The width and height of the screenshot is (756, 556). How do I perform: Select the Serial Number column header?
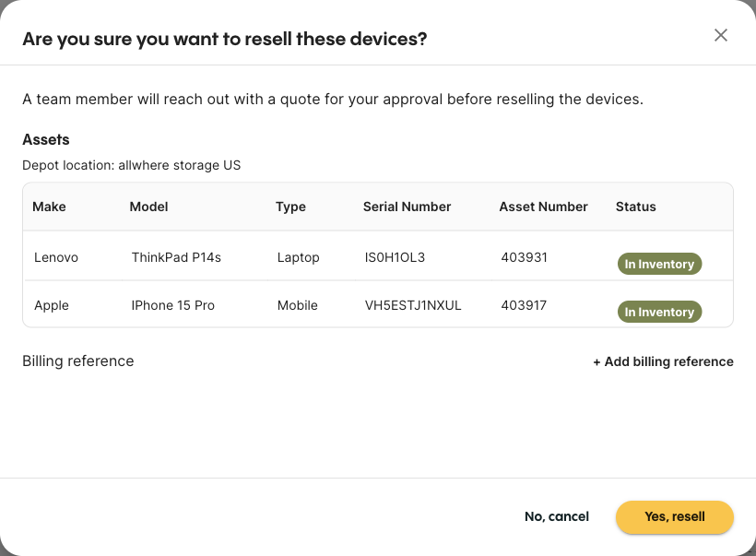point(407,207)
